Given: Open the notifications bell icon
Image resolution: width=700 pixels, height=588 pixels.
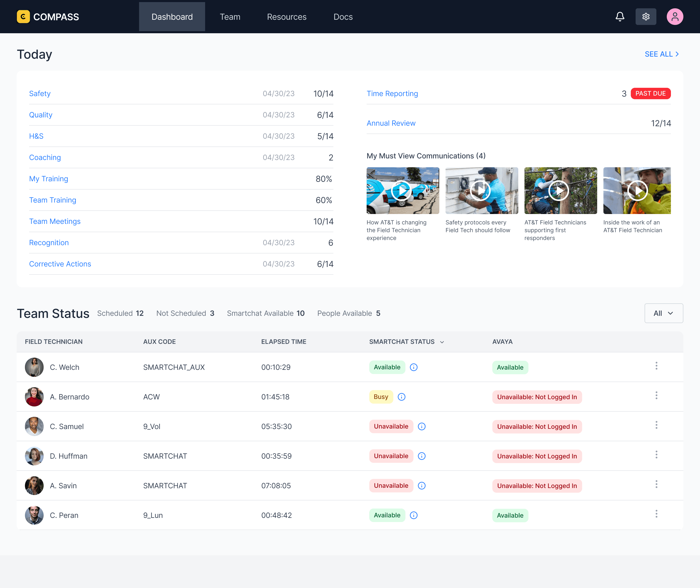Looking at the screenshot, I should pyautogui.click(x=620, y=17).
